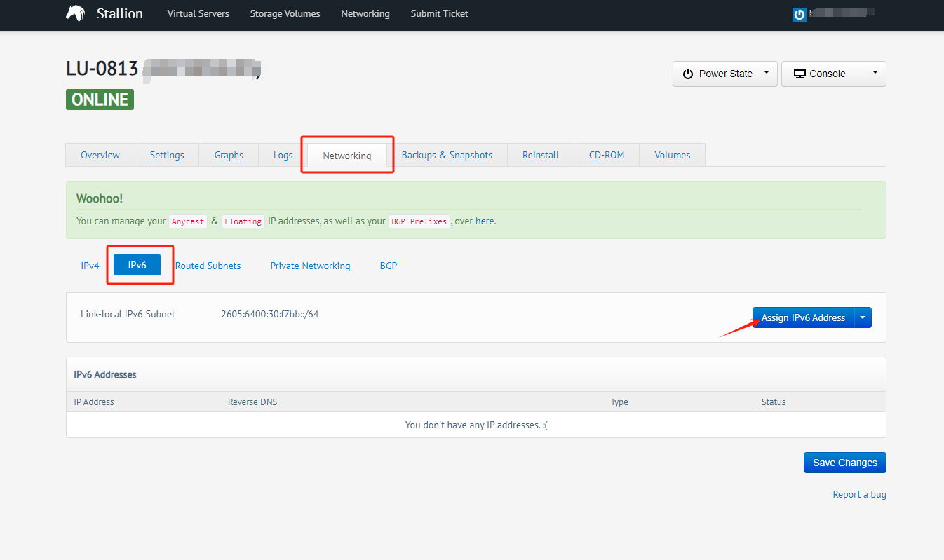Click the user account power icon
Screen dimensions: 944x560
(x=799, y=15)
